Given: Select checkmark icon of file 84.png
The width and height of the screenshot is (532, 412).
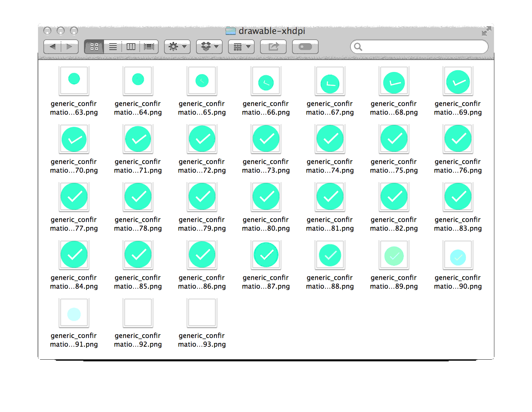Looking at the screenshot, I should pyautogui.click(x=74, y=255).
